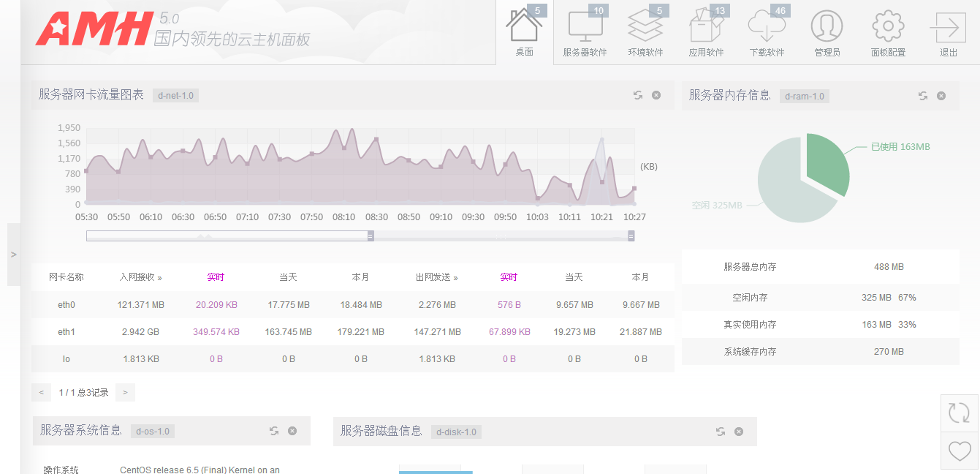Open 面板配置 gear icon
The width and height of the screenshot is (980, 474).
coord(888,28)
